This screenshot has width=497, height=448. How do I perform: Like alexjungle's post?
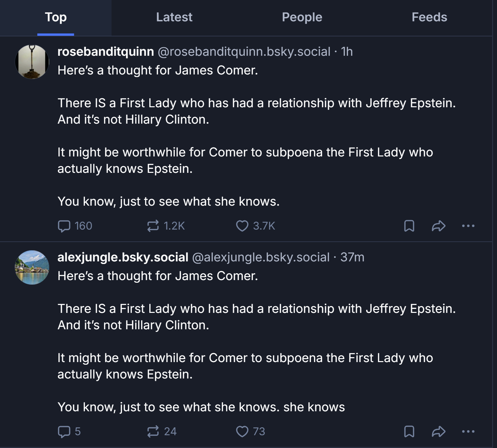242,432
